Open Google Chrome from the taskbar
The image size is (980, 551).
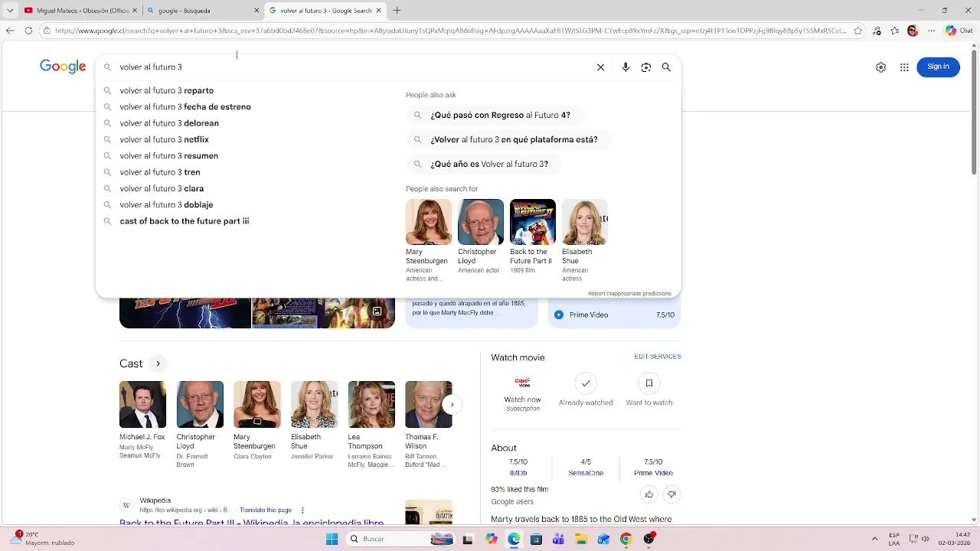pos(626,539)
